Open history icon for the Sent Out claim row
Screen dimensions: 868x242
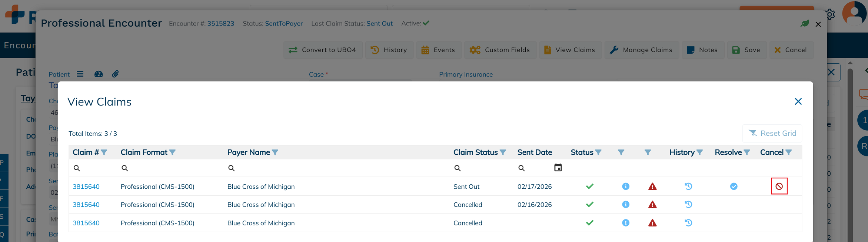pos(688,186)
